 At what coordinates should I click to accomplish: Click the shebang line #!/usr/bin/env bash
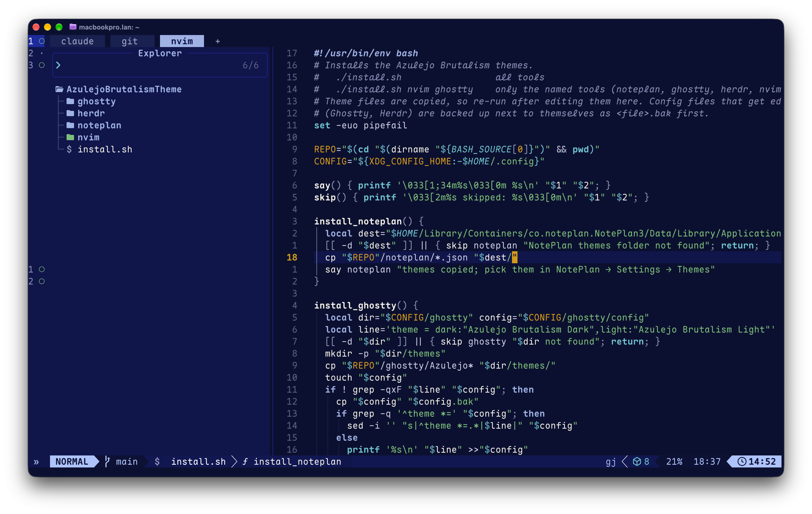tap(366, 53)
